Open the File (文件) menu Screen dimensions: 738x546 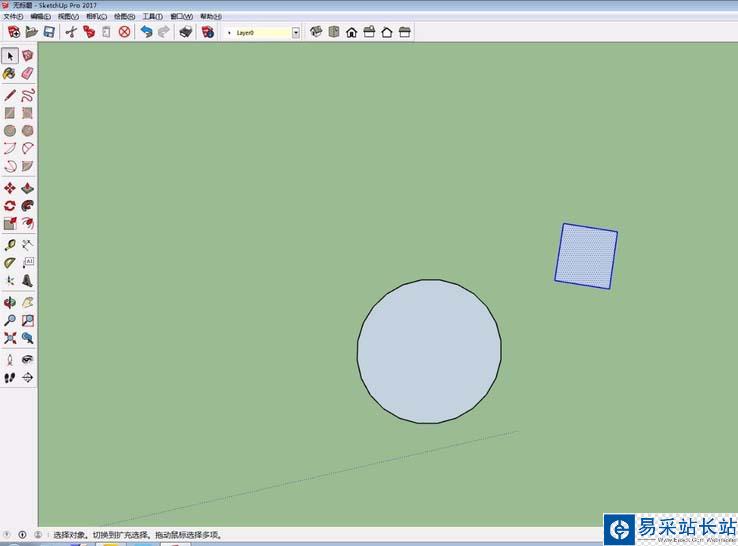(x=13, y=16)
